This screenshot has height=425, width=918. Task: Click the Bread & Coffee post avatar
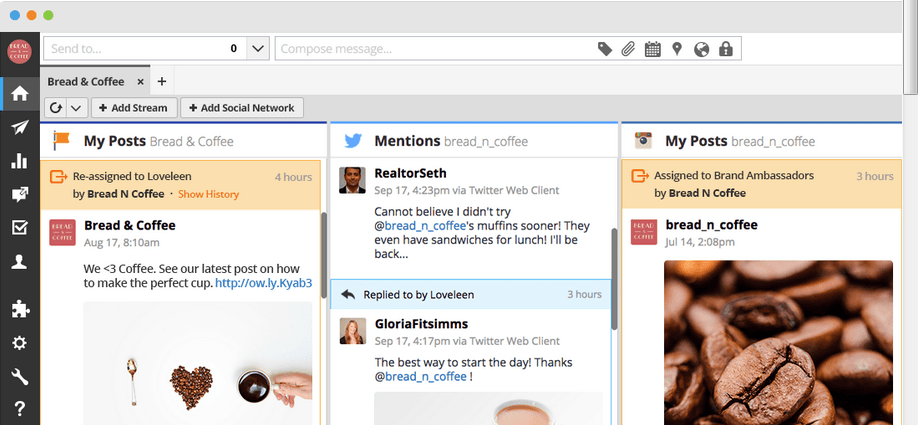coord(62,232)
